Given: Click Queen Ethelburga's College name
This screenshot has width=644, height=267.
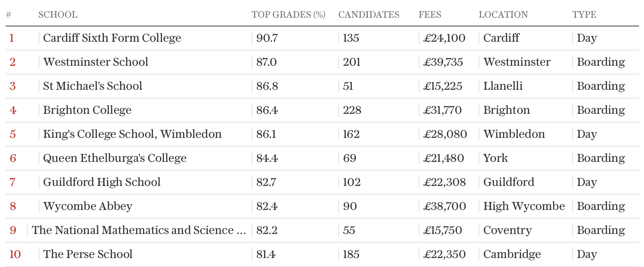Looking at the screenshot, I should click(115, 158).
